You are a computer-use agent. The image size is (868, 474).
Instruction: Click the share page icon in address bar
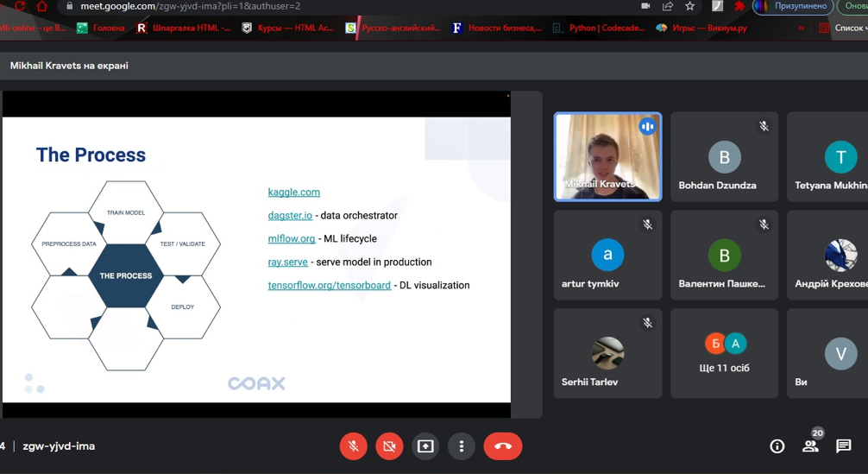pos(668,6)
